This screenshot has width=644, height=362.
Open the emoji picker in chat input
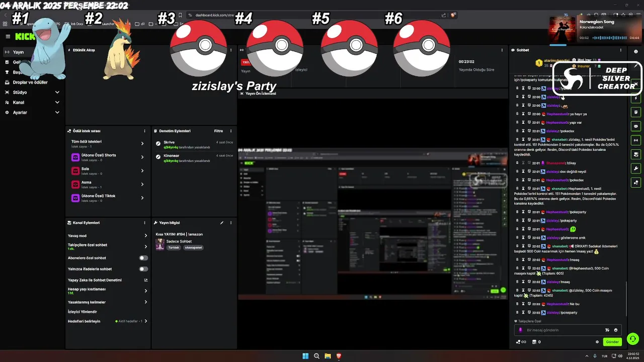(616, 330)
